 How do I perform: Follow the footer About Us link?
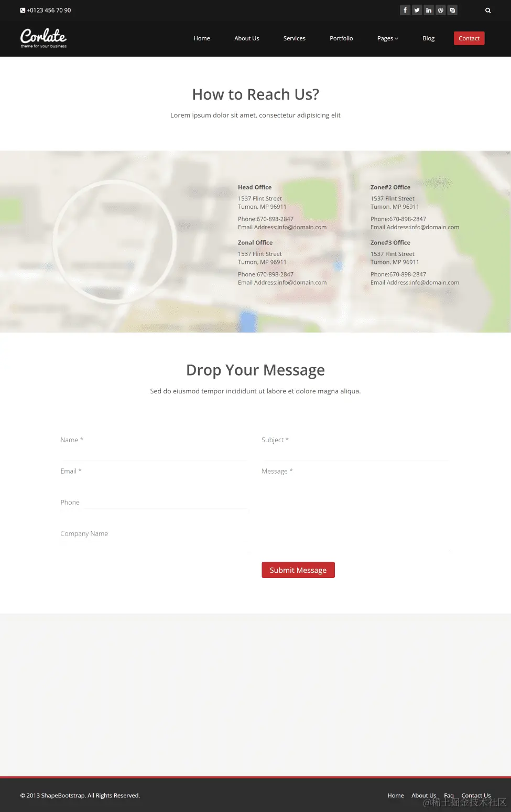[423, 795]
